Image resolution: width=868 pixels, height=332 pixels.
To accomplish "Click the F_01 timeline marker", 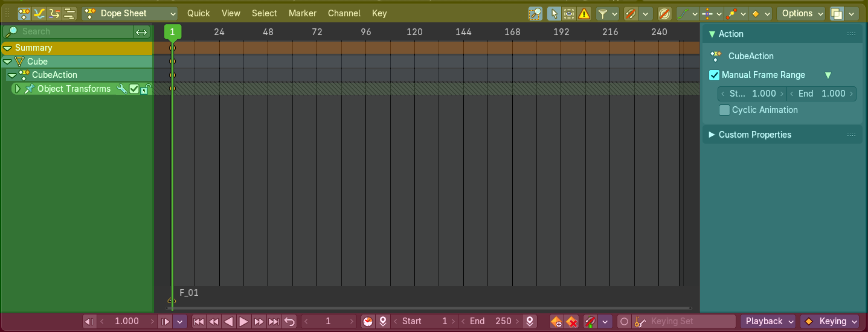I will tap(172, 300).
